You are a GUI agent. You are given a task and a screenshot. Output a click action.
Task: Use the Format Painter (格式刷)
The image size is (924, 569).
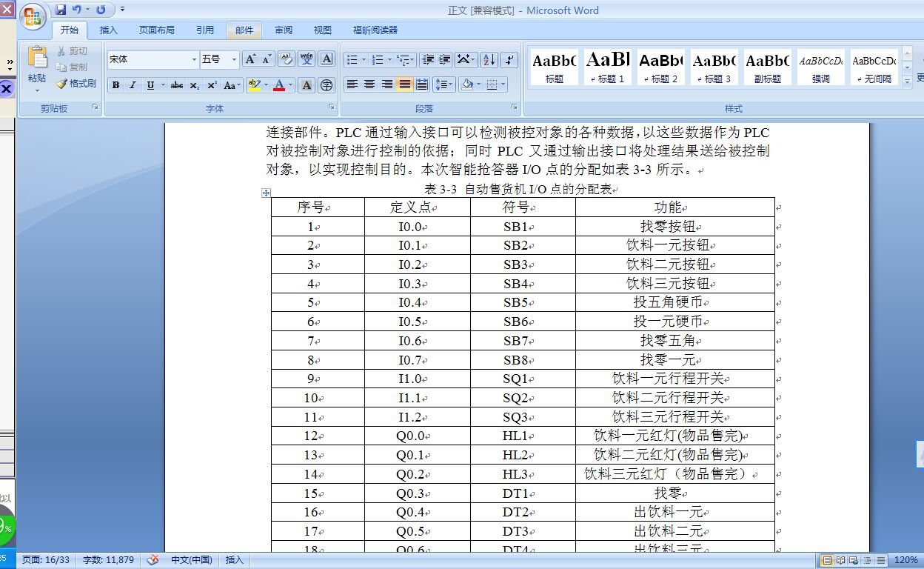[76, 84]
